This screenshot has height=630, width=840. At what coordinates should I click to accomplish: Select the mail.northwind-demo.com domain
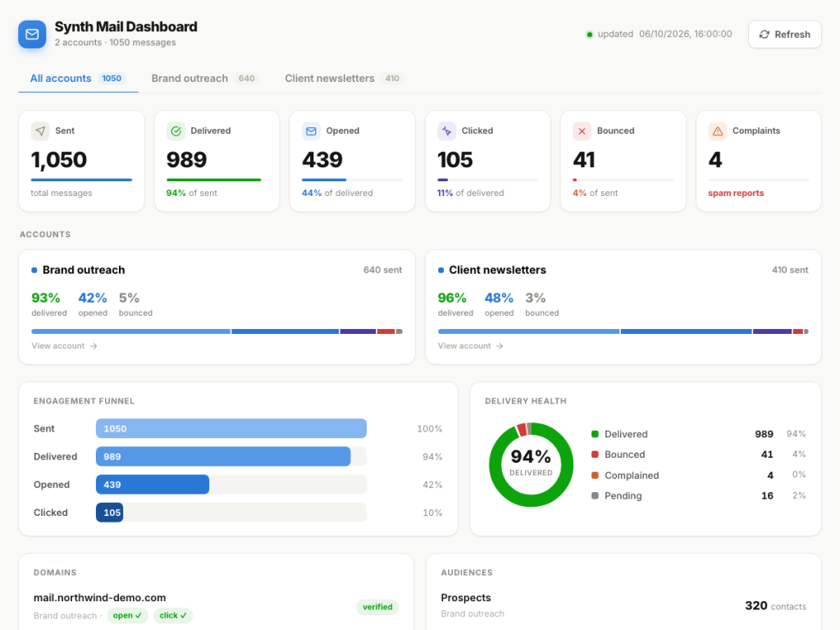[x=99, y=598]
